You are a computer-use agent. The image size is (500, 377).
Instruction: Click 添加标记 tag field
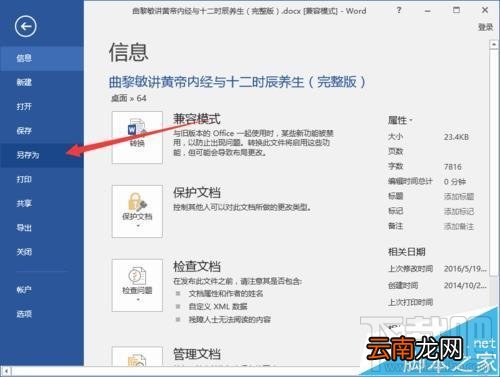tap(459, 212)
